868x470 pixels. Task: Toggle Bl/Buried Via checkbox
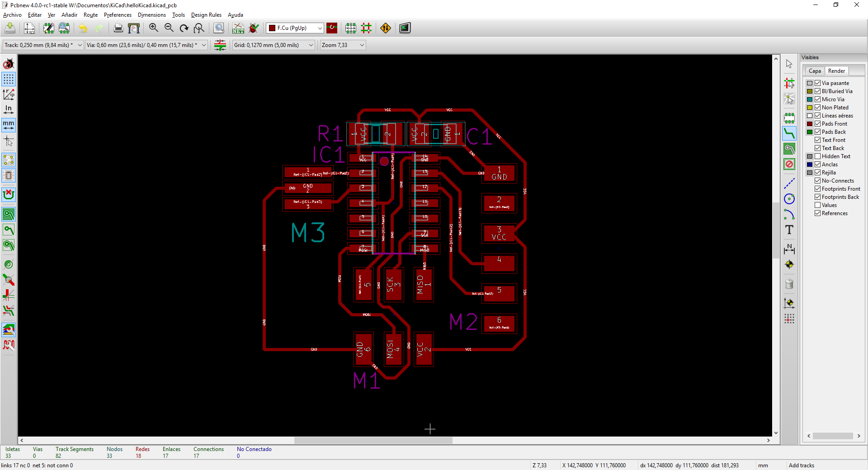click(817, 91)
